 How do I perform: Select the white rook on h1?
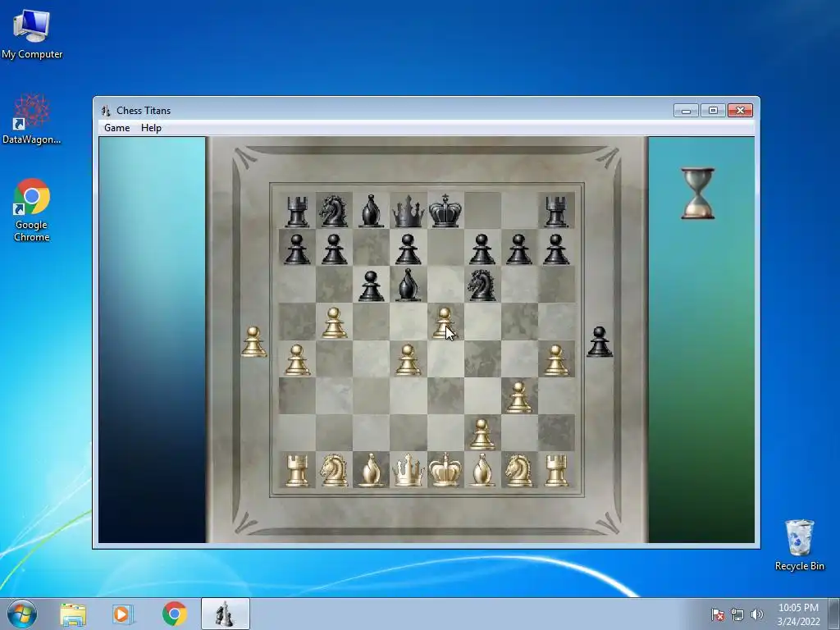(556, 470)
